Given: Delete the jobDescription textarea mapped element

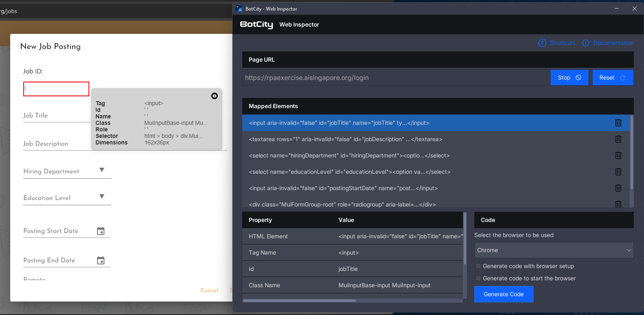Looking at the screenshot, I should [x=618, y=139].
